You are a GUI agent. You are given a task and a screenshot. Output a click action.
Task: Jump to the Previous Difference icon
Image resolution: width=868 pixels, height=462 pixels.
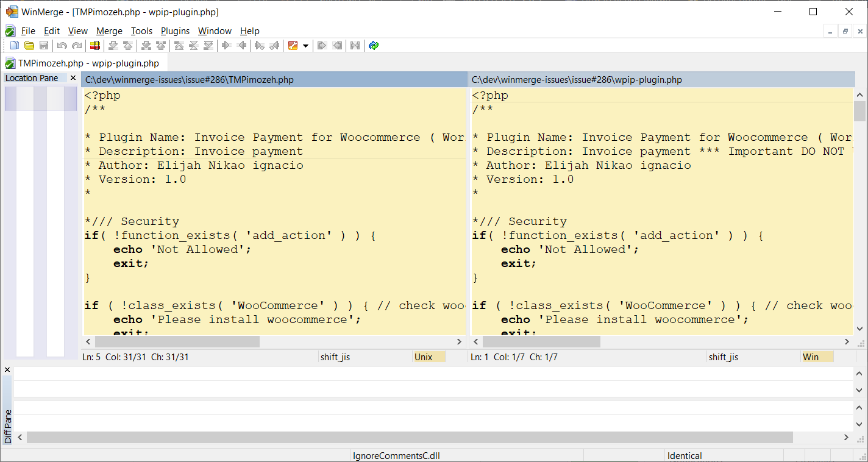tap(127, 45)
